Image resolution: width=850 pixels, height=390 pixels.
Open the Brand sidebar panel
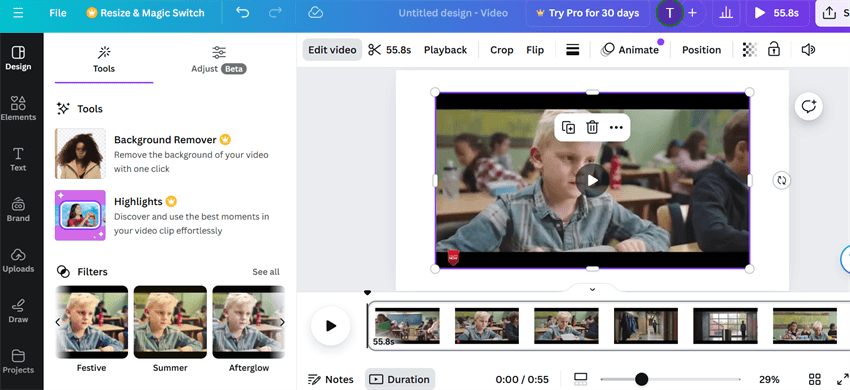point(18,209)
